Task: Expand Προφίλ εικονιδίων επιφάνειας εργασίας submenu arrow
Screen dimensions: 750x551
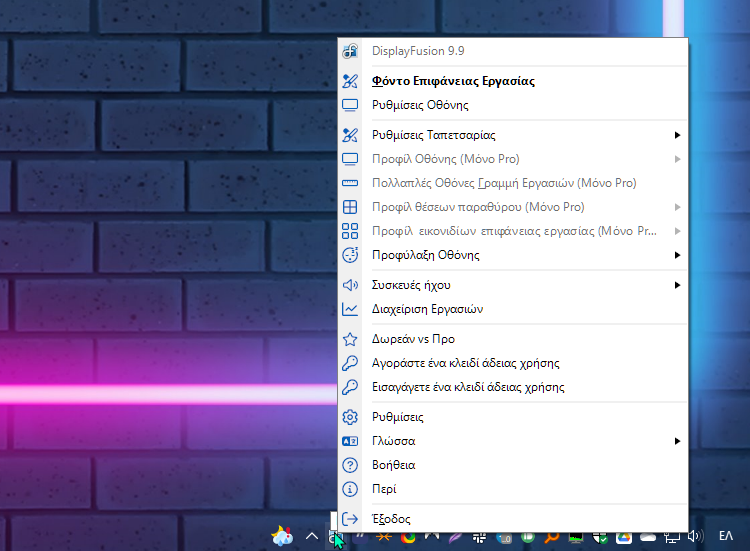Action: coord(677,231)
